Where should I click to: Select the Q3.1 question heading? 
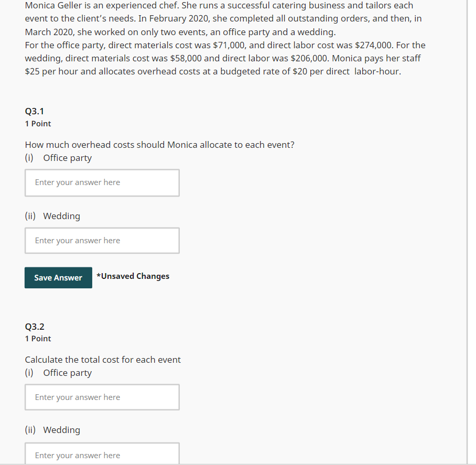click(34, 111)
